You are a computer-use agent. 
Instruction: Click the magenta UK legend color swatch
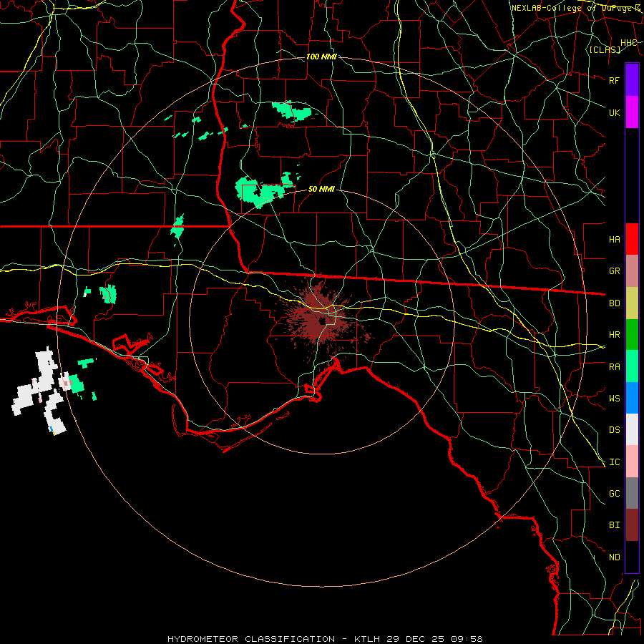click(632, 112)
